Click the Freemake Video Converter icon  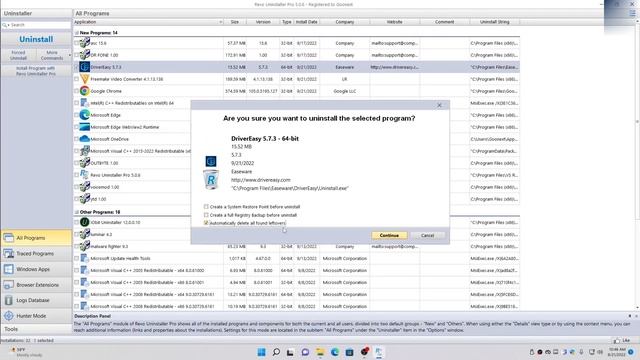84,79
